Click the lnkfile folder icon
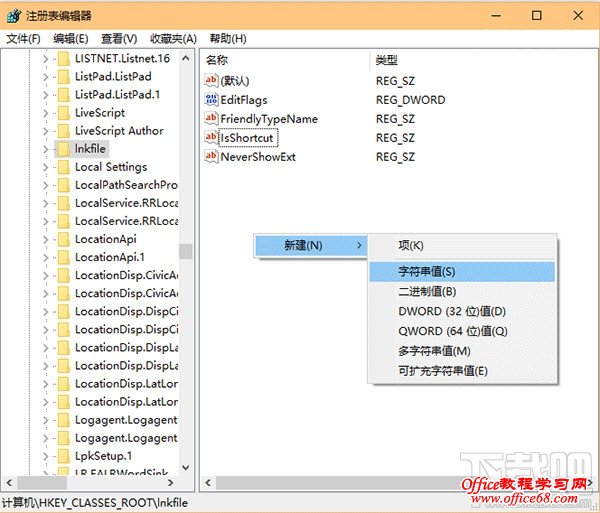600x513 pixels. pos(64,149)
